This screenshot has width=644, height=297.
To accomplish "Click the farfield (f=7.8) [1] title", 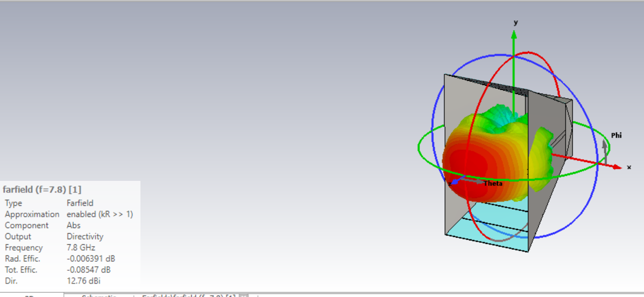I will pos(42,189).
